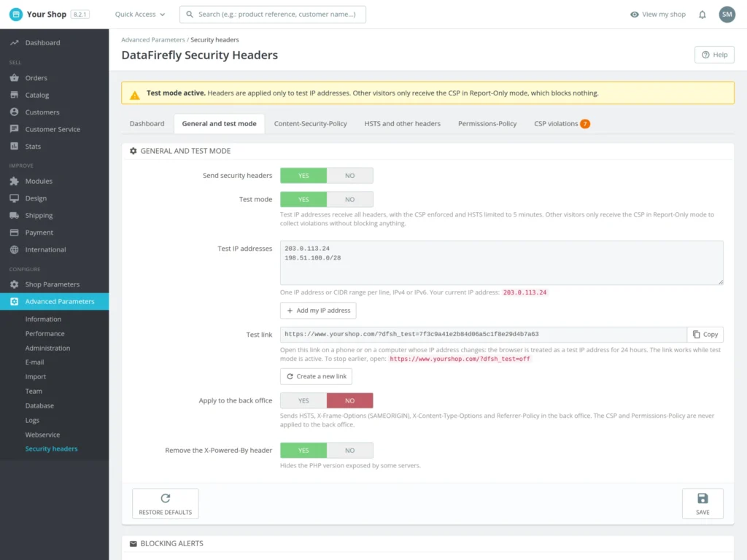Click the Your Shop logo icon
747x560 pixels.
(16, 15)
